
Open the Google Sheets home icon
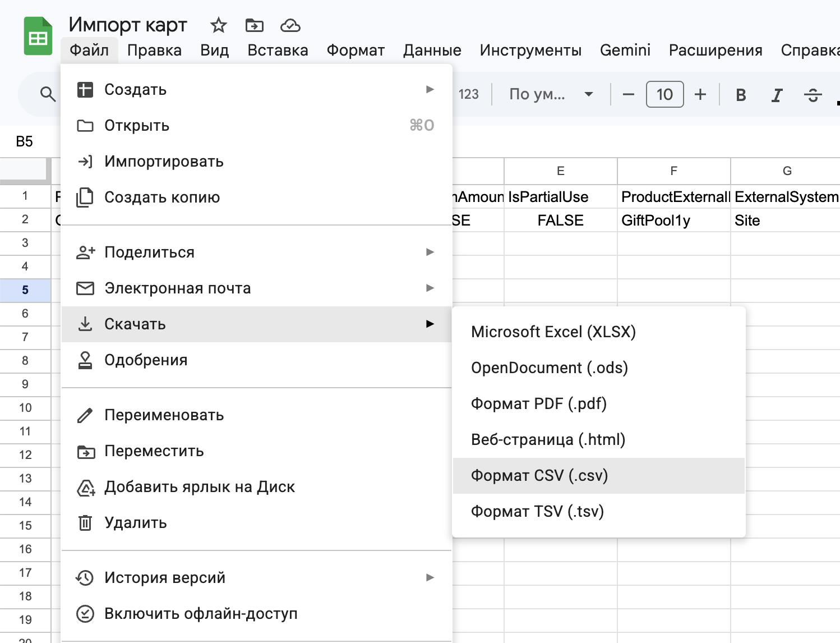point(38,36)
